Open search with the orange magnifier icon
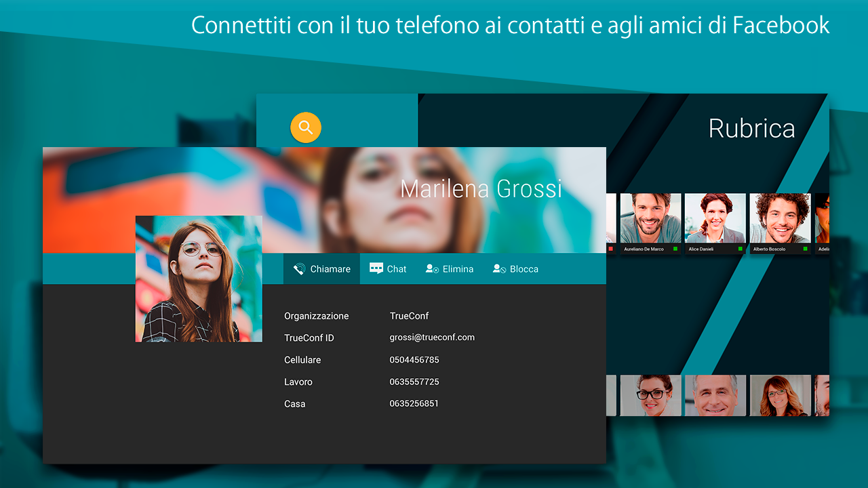 coord(306,127)
